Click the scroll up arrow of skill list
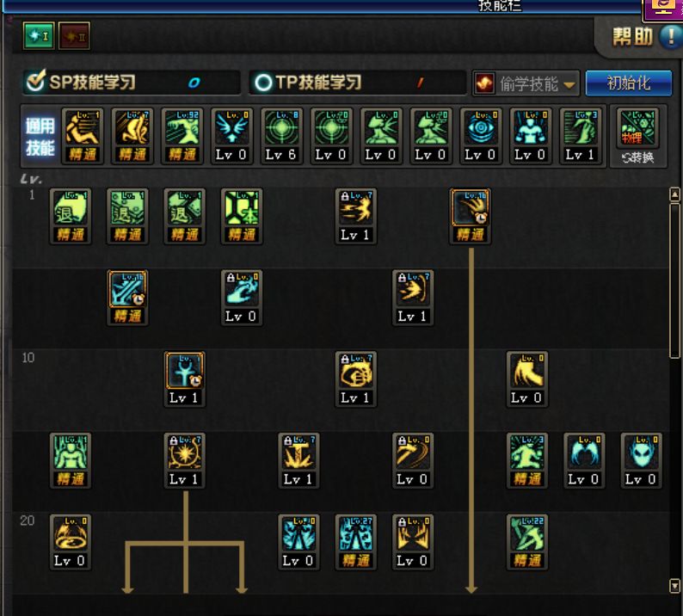This screenshot has width=683, height=616. [x=674, y=194]
